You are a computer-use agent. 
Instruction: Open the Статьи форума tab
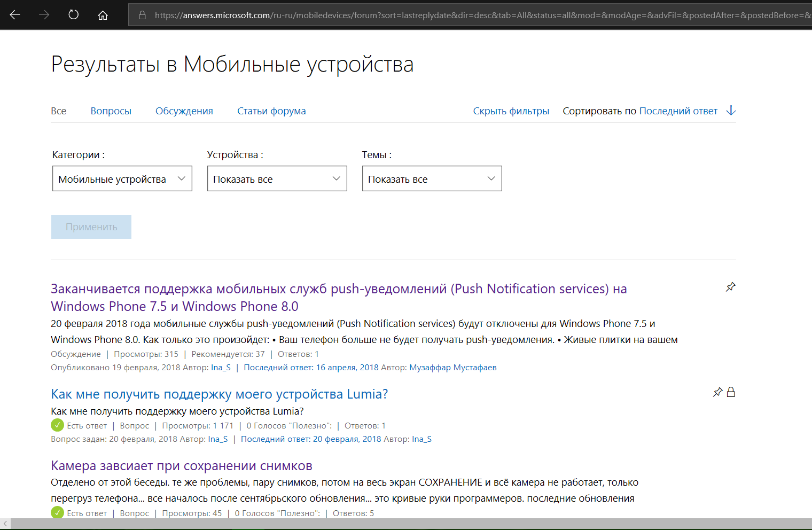(x=271, y=111)
